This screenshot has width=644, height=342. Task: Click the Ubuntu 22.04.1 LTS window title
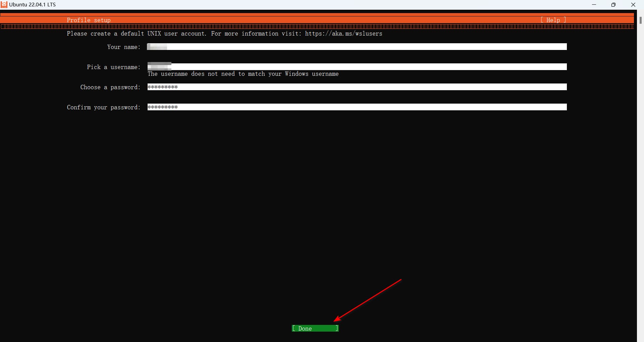pos(32,5)
